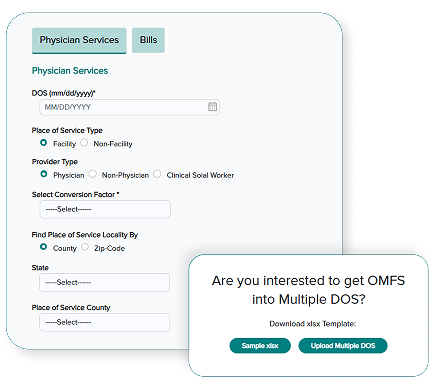Click the Provider Type label
The height and width of the screenshot is (387, 434).
coord(55,162)
